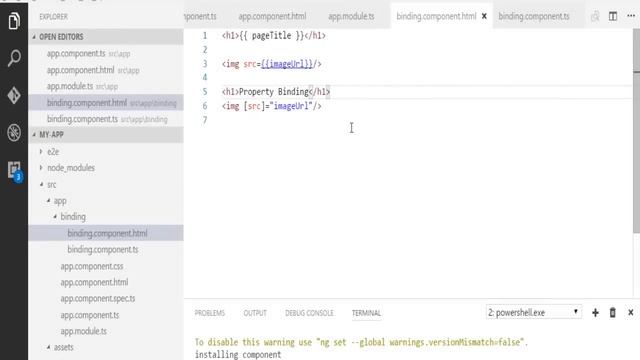Close the terminal panel

[631, 313]
